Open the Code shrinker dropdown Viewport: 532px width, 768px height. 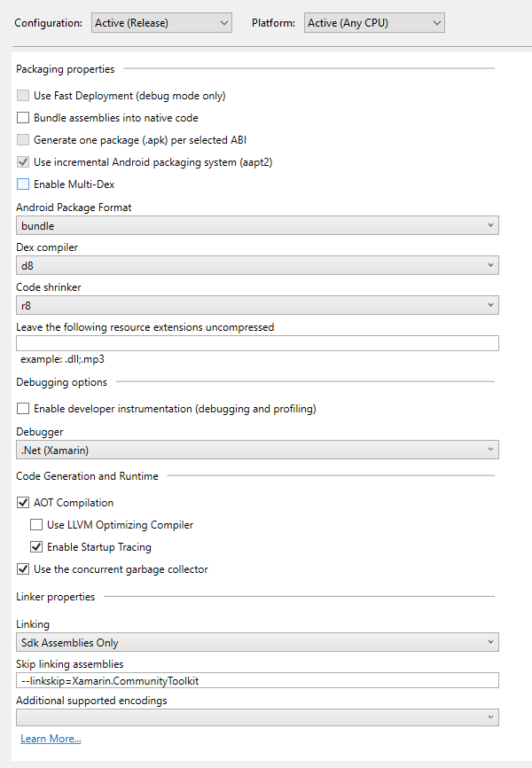coord(257,305)
